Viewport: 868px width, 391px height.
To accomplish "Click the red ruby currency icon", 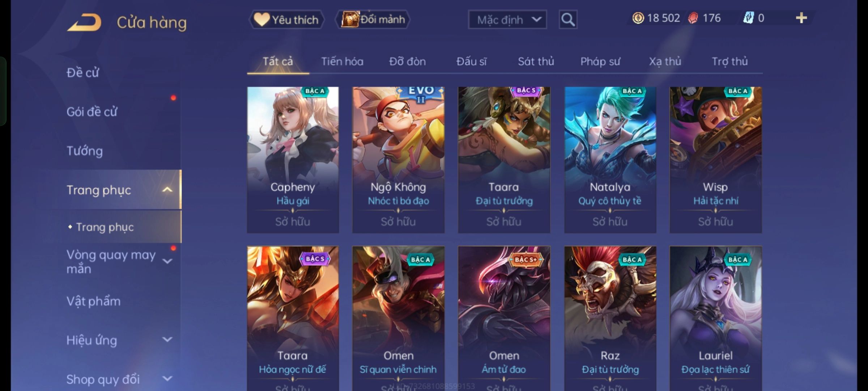I will pyautogui.click(x=693, y=18).
